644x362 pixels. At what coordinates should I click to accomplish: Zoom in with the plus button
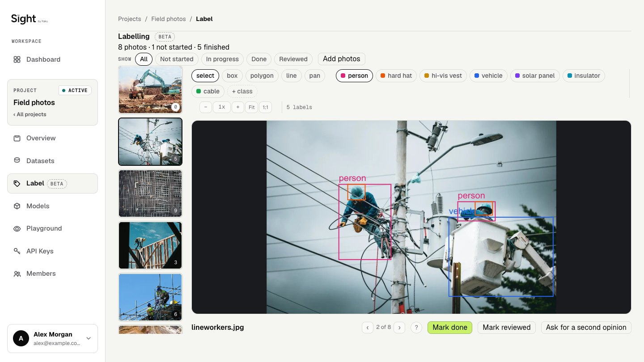238,107
